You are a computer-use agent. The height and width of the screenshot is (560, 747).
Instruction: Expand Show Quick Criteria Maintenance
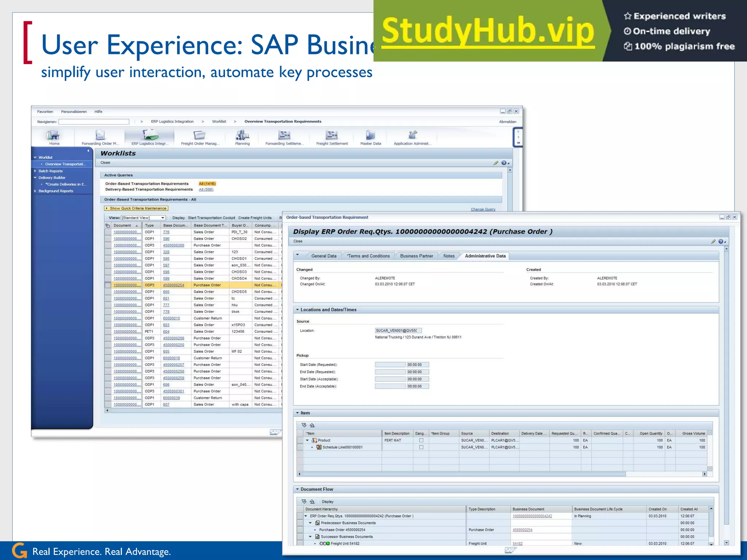coord(136,209)
